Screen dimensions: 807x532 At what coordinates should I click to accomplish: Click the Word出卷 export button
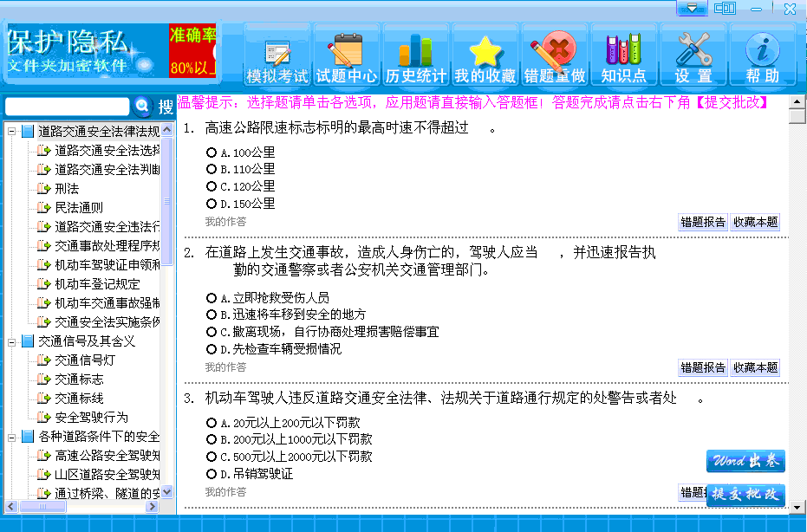click(x=745, y=461)
